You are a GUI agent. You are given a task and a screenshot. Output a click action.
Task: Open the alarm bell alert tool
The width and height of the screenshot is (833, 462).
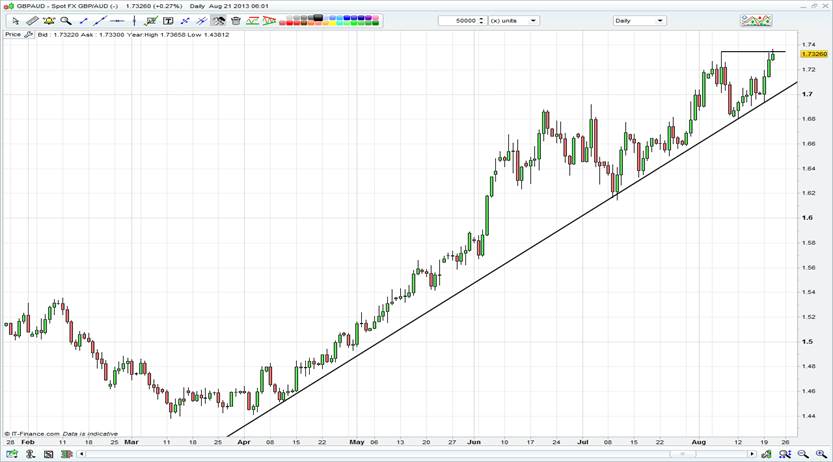[49, 20]
